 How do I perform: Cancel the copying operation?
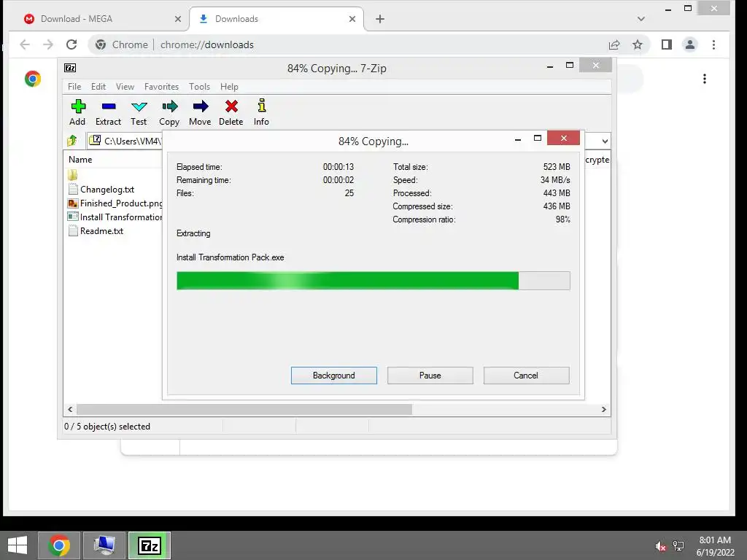click(526, 376)
